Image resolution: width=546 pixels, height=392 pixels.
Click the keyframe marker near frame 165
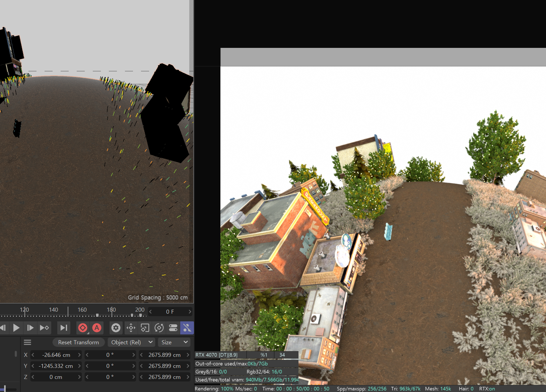coord(97,315)
